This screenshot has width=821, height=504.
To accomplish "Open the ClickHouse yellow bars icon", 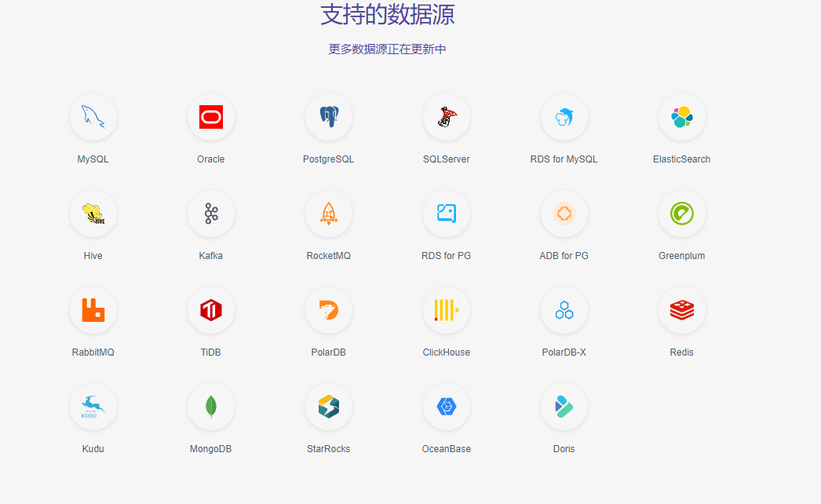I will (x=447, y=310).
